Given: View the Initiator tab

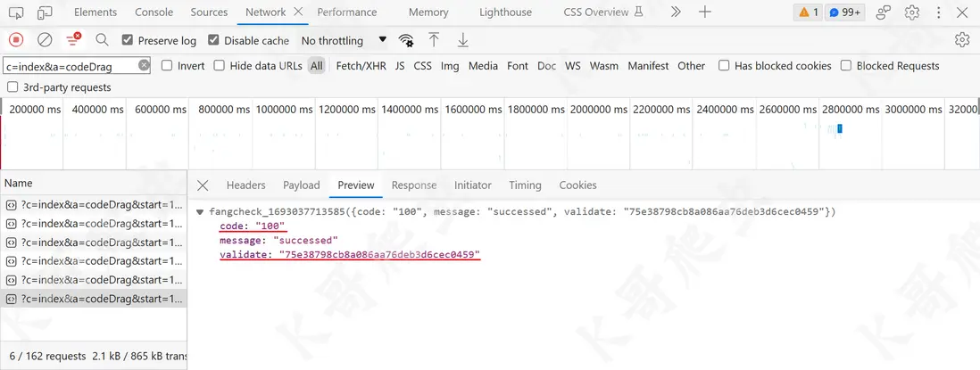Looking at the screenshot, I should coord(472,185).
